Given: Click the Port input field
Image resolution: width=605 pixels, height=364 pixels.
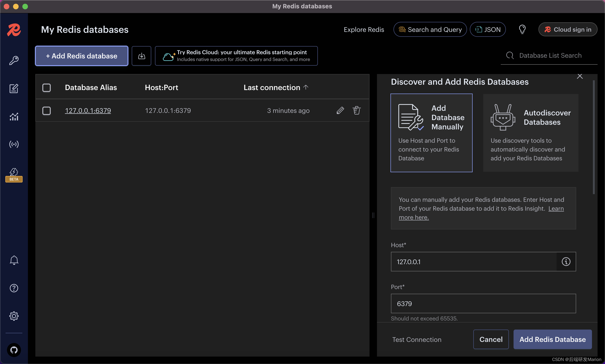Looking at the screenshot, I should click(483, 303).
